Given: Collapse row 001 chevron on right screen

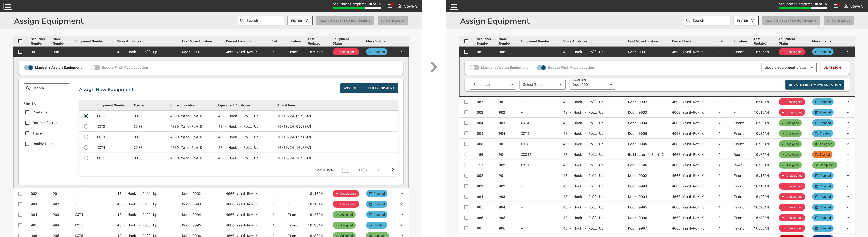Looking at the screenshot, I should (x=848, y=52).
